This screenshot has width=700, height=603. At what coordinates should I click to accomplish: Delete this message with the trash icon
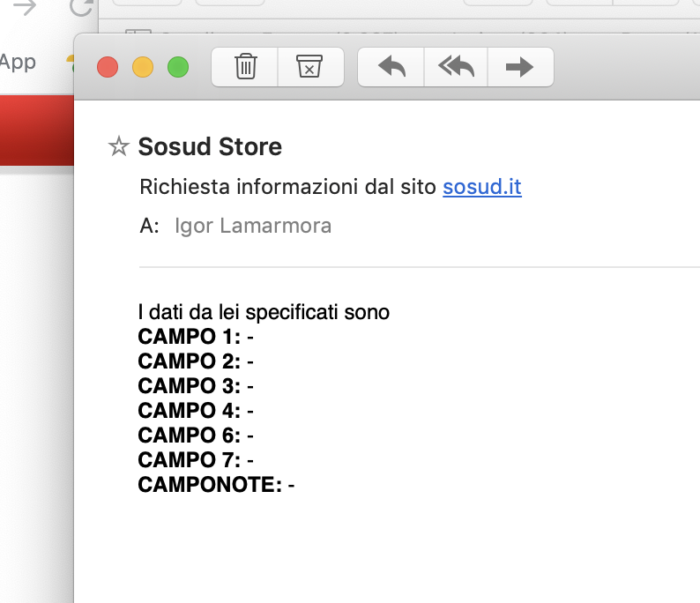245,66
